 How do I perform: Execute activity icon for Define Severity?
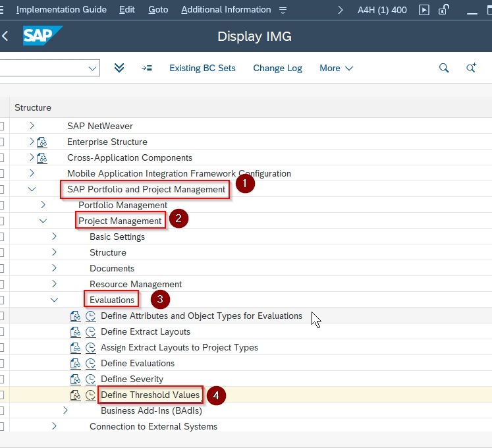pyautogui.click(x=91, y=379)
